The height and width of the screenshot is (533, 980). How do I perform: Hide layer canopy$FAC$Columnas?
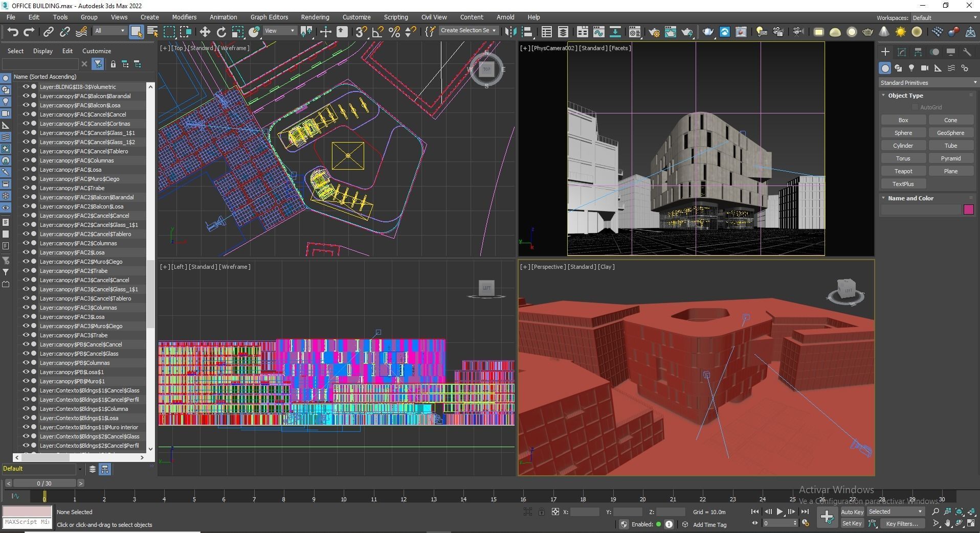(26, 160)
